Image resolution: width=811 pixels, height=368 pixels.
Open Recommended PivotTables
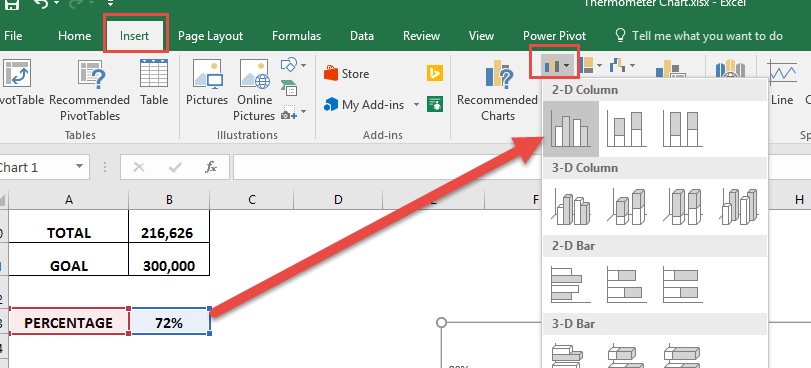89,91
